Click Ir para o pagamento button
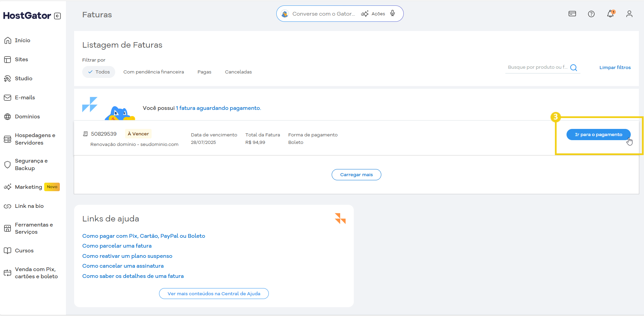This screenshot has width=644, height=316. [598, 135]
